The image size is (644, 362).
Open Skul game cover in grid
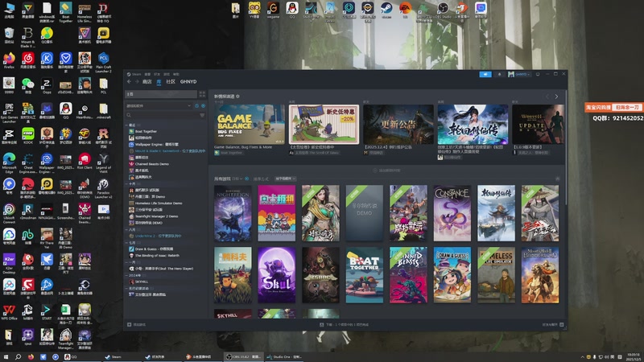(x=276, y=275)
